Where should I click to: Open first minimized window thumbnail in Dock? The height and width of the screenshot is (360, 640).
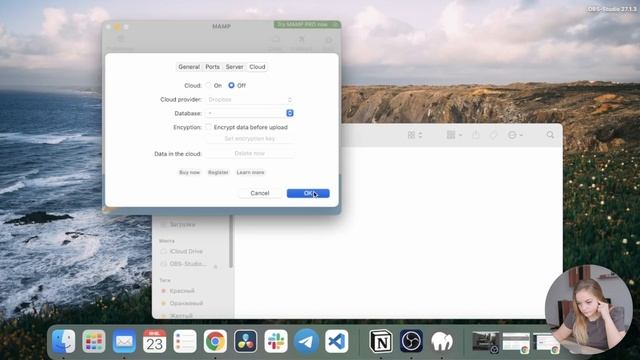click(x=486, y=342)
